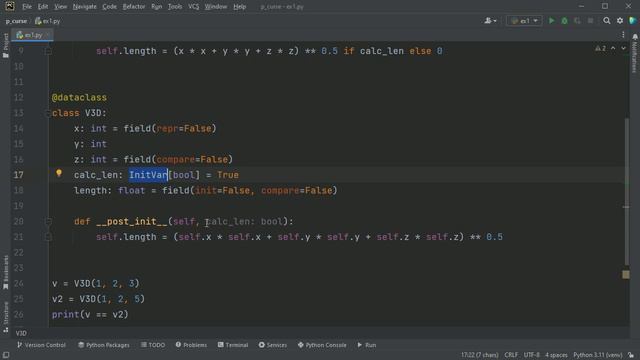Change UTF-8 file encoding in status bar
The height and width of the screenshot is (360, 640).
point(531,355)
